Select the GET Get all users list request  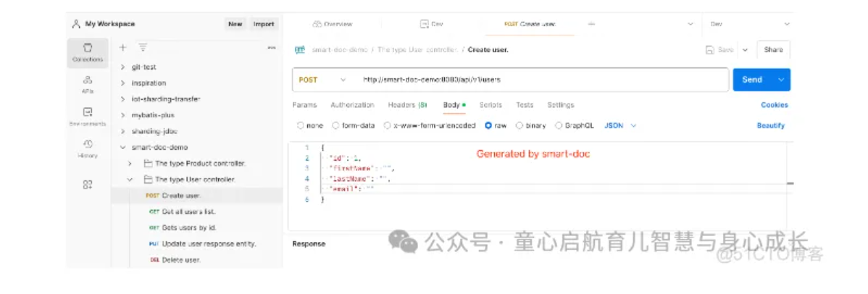(x=197, y=211)
